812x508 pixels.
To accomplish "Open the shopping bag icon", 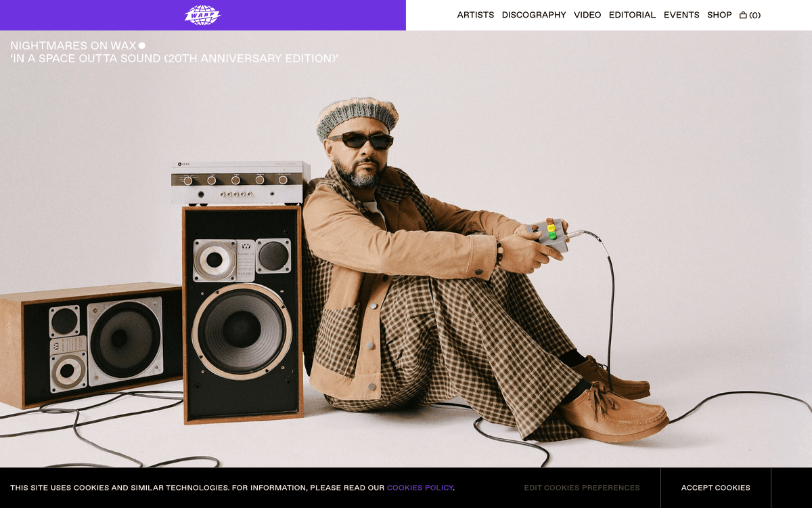I will tap(743, 15).
